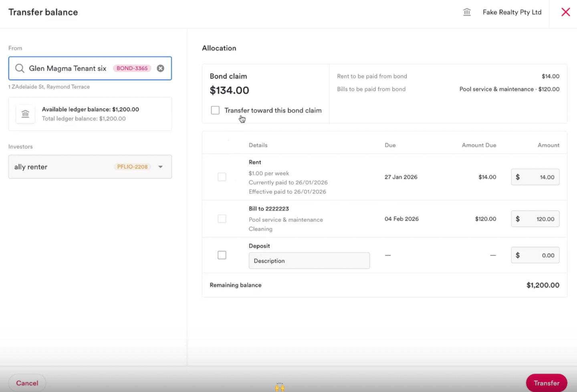The height and width of the screenshot is (392, 577).
Task: Click the bank icon in ledger balance card
Action: pos(25,114)
